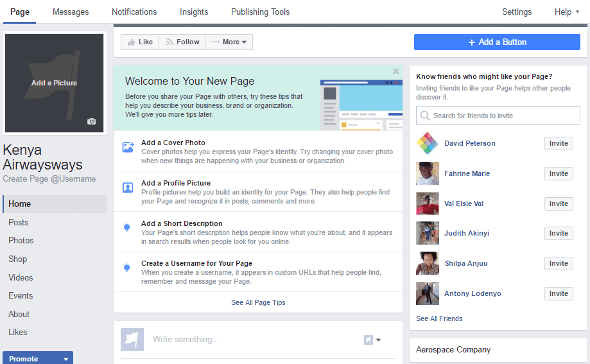Open the Messages tab
The width and height of the screenshot is (590, 364).
point(71,12)
